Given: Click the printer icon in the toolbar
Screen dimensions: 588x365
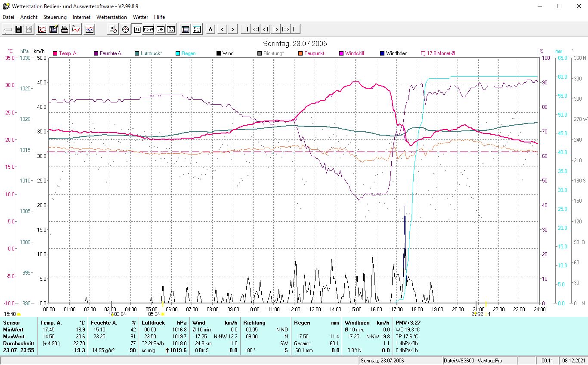Looking at the screenshot, I should pyautogui.click(x=65, y=29).
